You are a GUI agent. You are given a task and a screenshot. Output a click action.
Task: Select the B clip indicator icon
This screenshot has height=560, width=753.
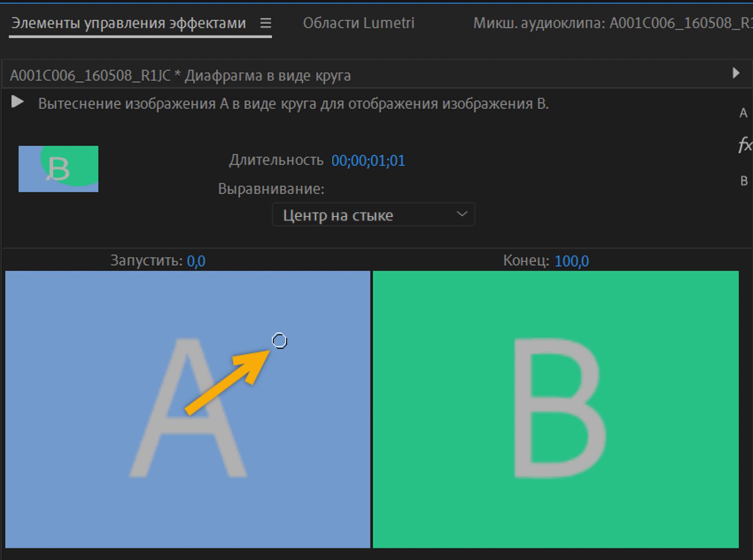744,181
